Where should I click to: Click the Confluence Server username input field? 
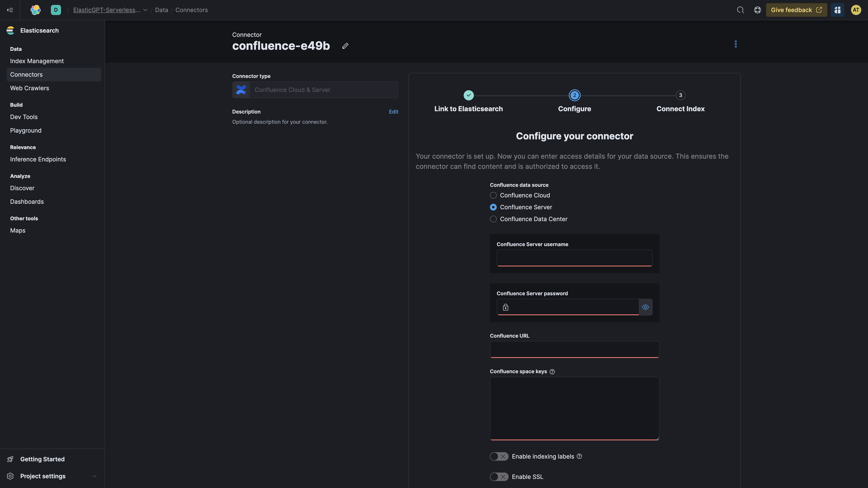click(x=574, y=257)
